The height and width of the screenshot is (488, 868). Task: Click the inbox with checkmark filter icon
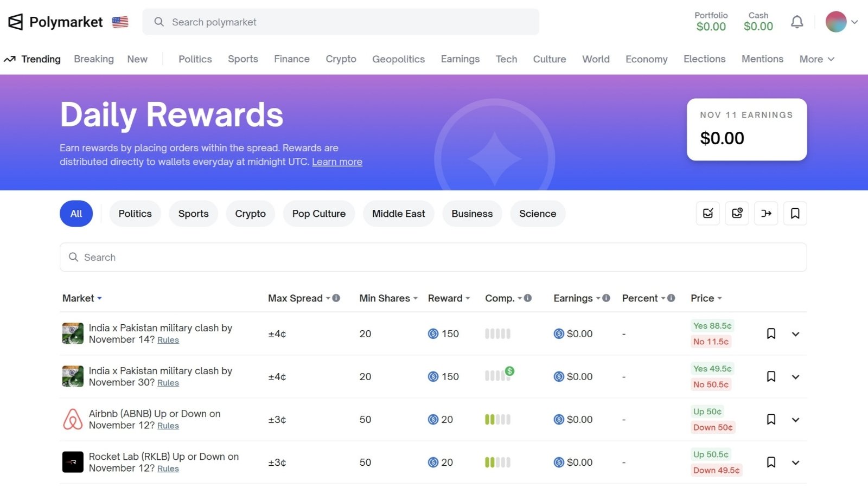click(707, 214)
